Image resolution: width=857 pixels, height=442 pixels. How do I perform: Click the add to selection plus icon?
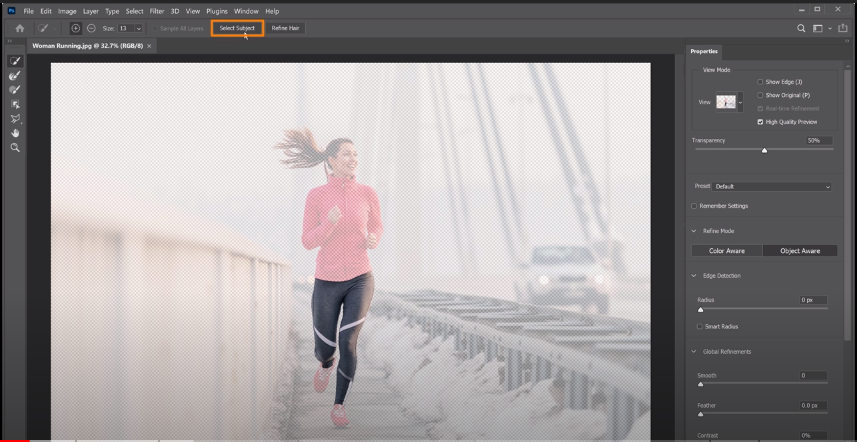point(76,28)
